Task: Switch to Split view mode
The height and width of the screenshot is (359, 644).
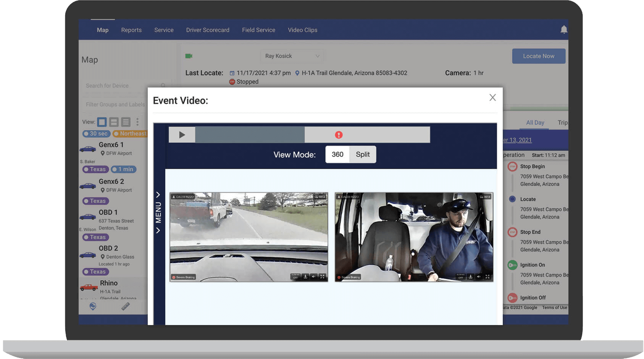Action: pyautogui.click(x=363, y=155)
